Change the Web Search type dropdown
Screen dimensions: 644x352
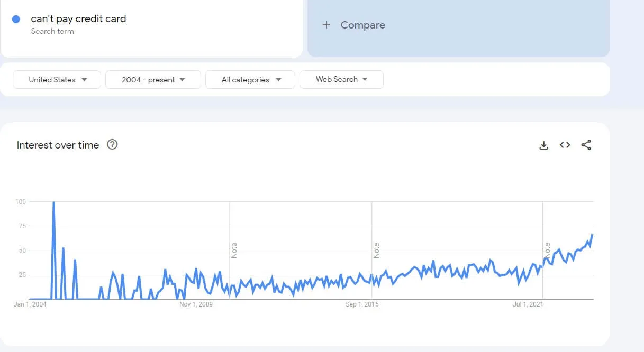click(x=341, y=79)
